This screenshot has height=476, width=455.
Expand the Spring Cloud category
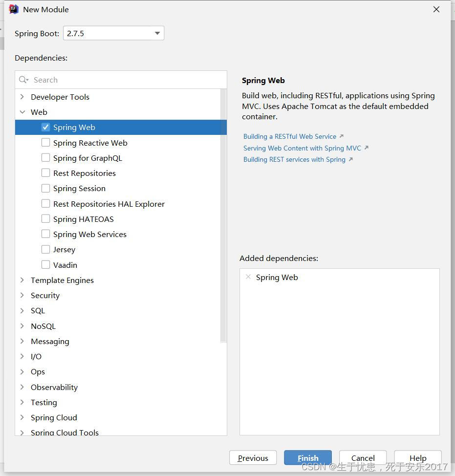coord(22,417)
